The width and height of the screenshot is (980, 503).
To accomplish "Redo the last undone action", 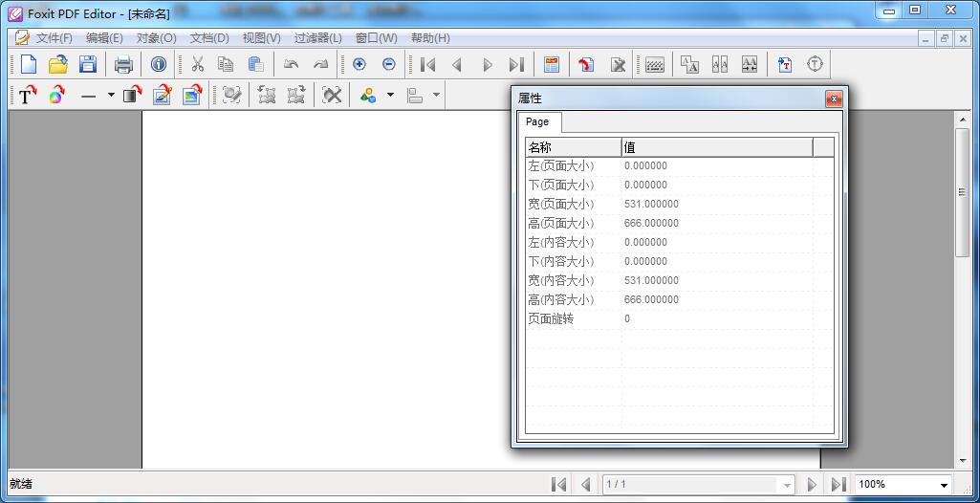I will [320, 64].
